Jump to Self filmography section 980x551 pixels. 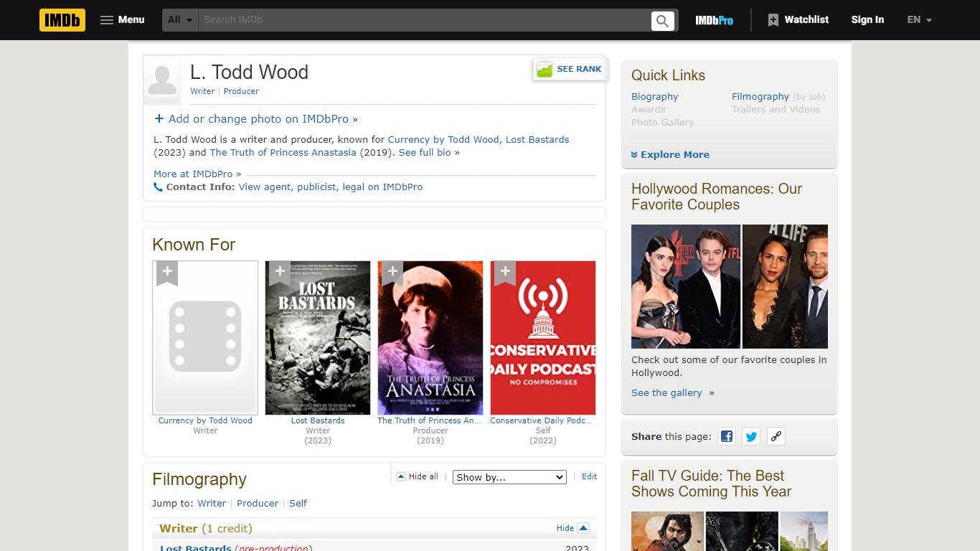298,504
